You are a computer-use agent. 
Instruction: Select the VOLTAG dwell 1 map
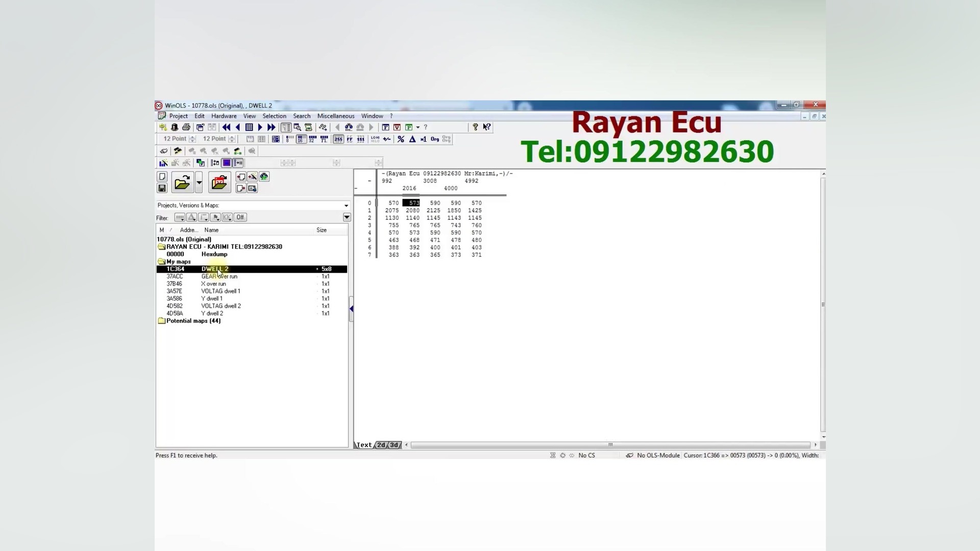[220, 291]
